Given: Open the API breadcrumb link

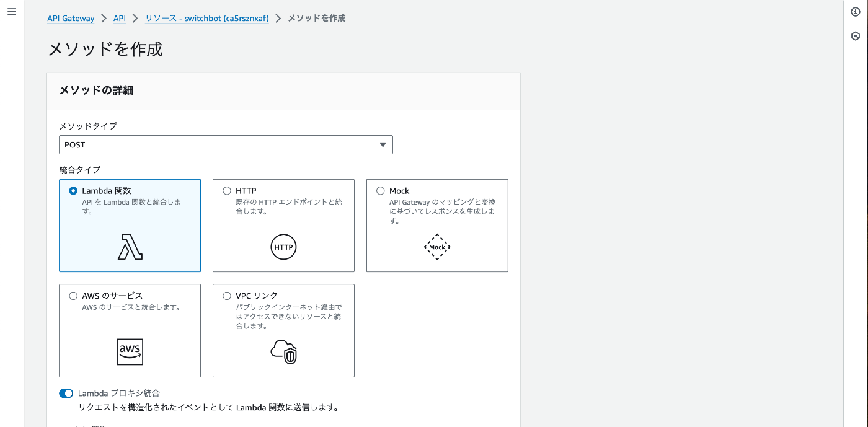Looking at the screenshot, I should [x=120, y=19].
